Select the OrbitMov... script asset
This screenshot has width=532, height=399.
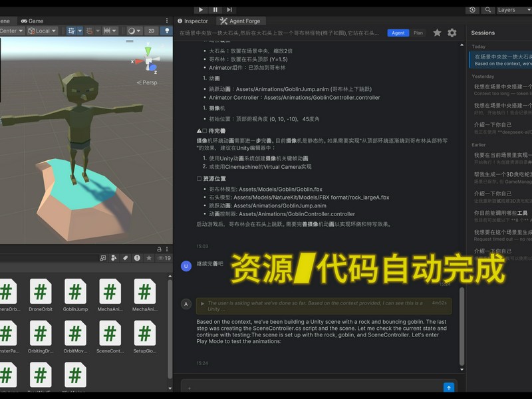(75, 336)
